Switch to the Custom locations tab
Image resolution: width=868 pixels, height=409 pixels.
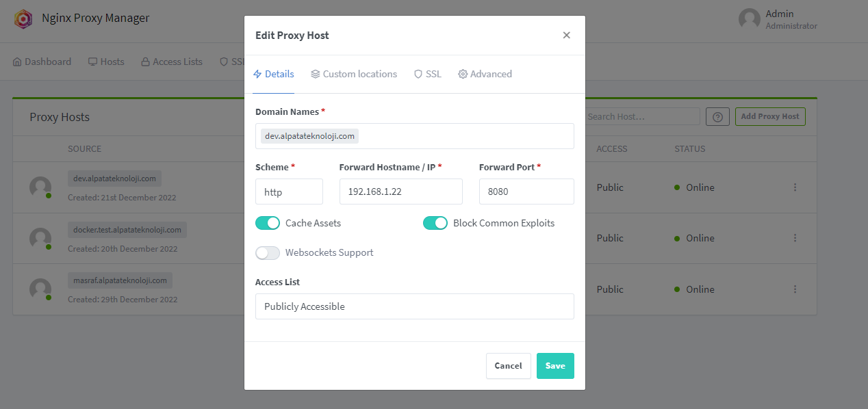354,74
